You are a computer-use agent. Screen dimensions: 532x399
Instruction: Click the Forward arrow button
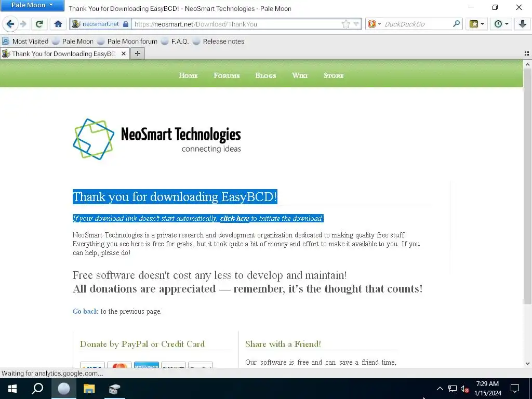click(x=23, y=24)
